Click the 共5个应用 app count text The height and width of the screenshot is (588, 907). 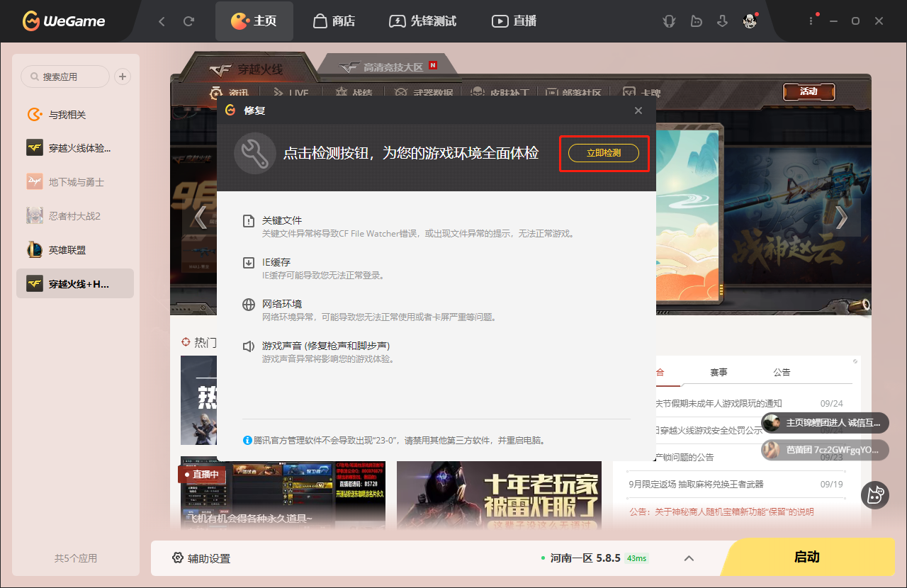tap(76, 558)
